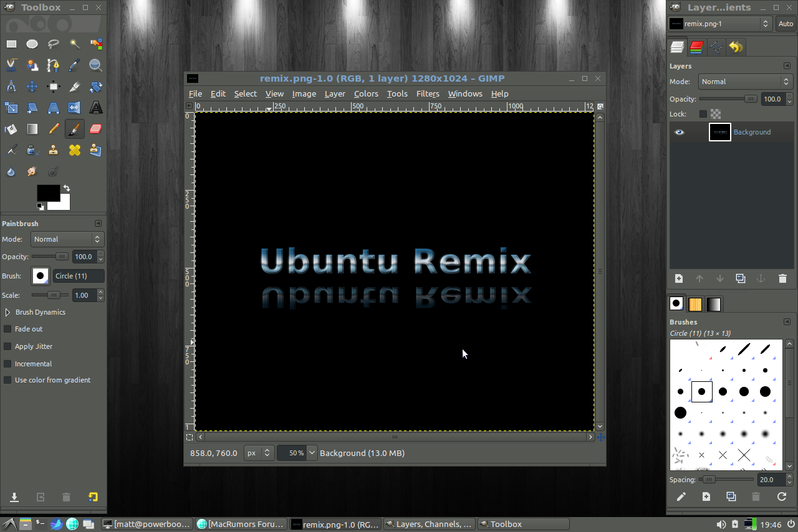Select the Ellipse Select tool
Screen dimensions: 798x532
coord(32,44)
